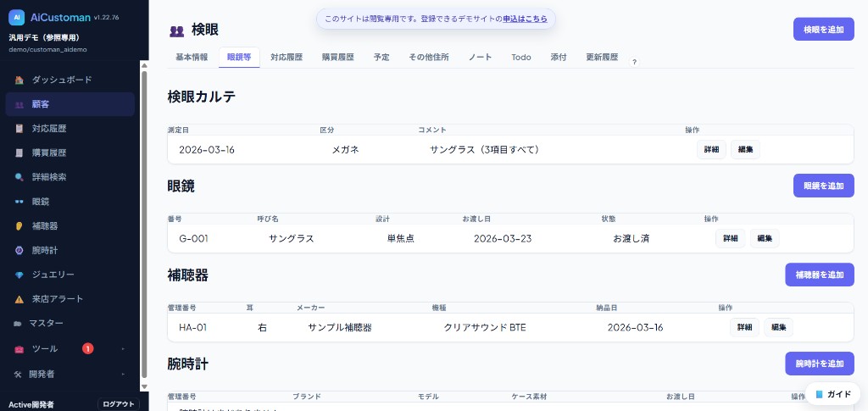Click the 来店アラート warning icon
868x411 pixels.
pyautogui.click(x=19, y=299)
